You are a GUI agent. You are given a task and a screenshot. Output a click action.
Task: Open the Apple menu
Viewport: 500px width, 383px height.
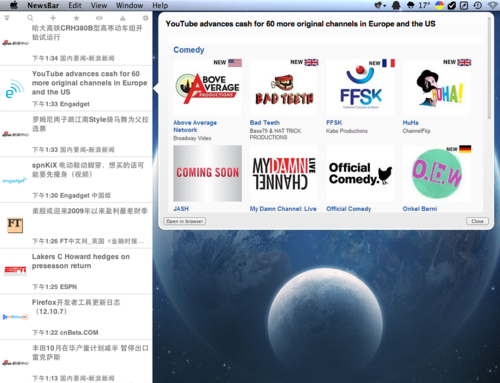pyautogui.click(x=14, y=5)
